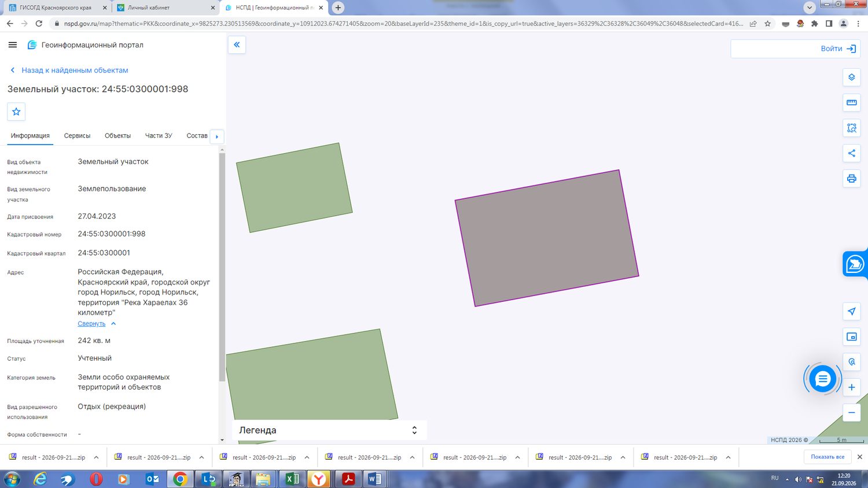Open the browser tab search dropdown arrow
The height and width of the screenshot is (488, 868).
[x=810, y=8]
